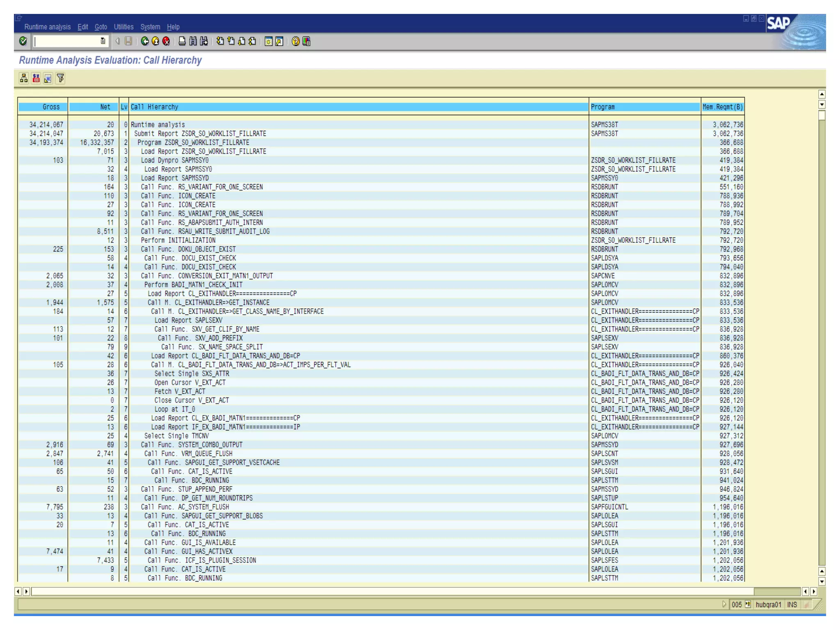Select row 'Call Func. AC_SYSTEM_FLUSH'
Screen dimensions: 840x630
point(381,507)
